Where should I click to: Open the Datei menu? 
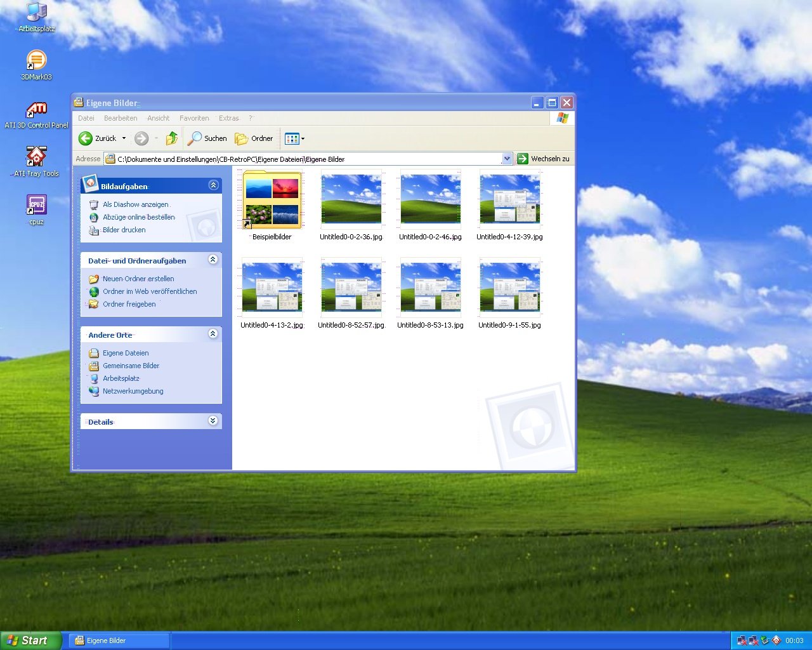(x=86, y=118)
